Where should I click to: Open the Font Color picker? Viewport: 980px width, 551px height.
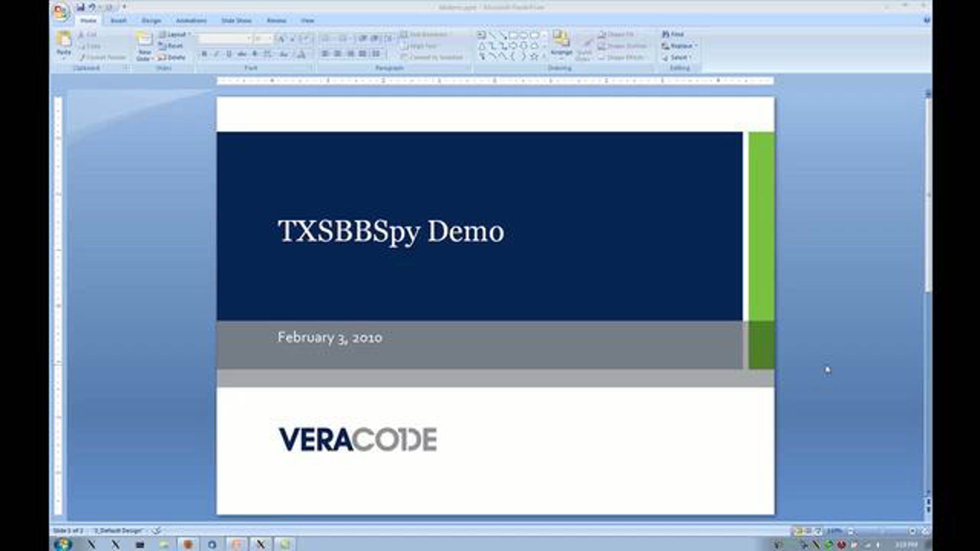pyautogui.click(x=301, y=54)
